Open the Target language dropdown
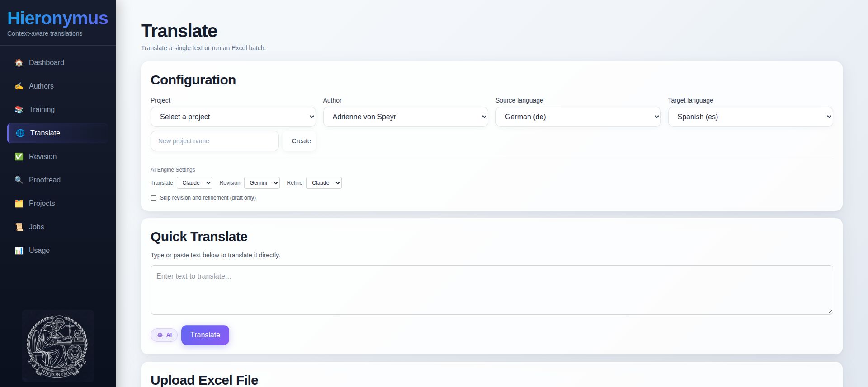This screenshot has height=387, width=868. coord(750,117)
